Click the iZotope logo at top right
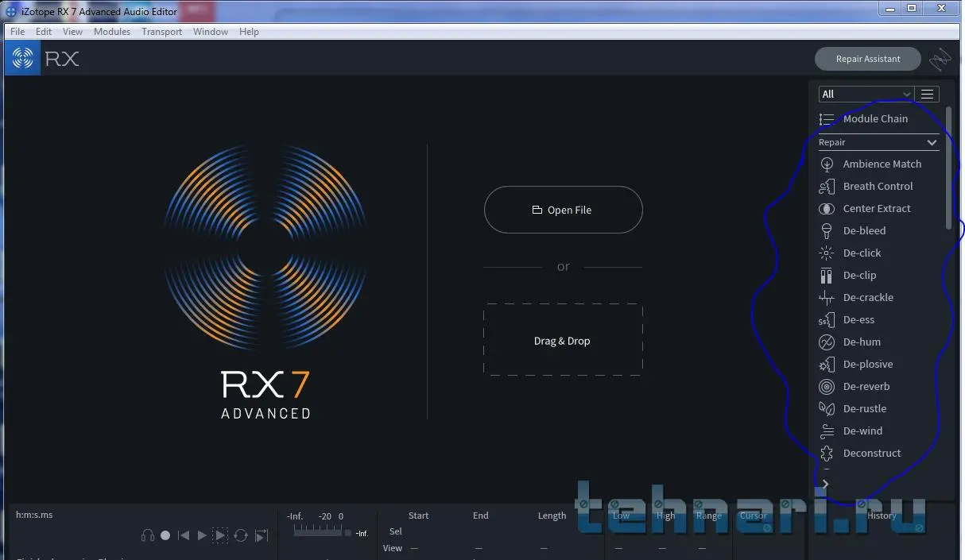965x560 pixels. (940, 60)
